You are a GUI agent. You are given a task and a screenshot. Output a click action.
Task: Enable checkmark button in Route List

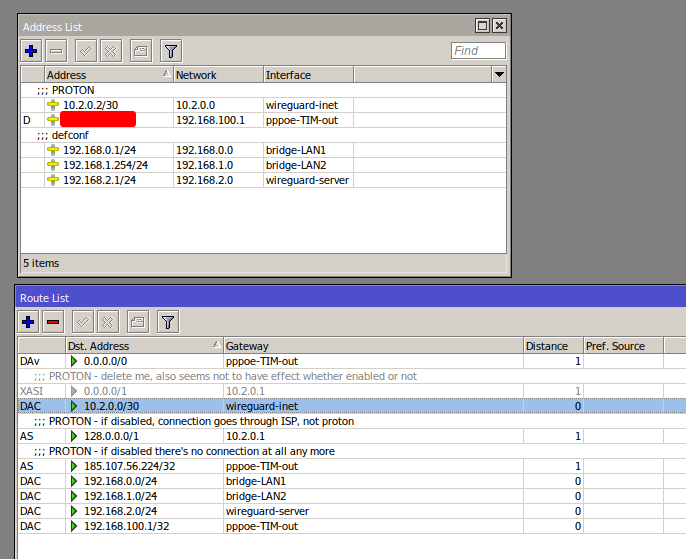83,322
